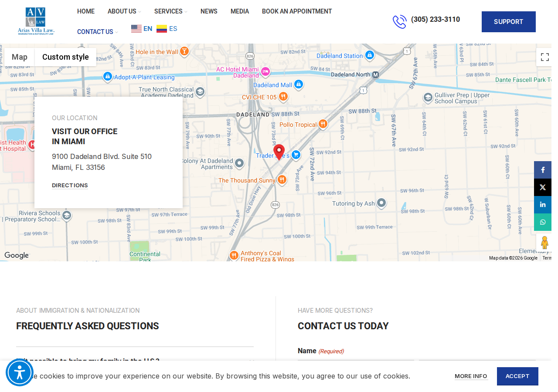Screen dimensions: 558x392
Task: Click the Pollo Tropical restaurant marker
Action: point(323,124)
